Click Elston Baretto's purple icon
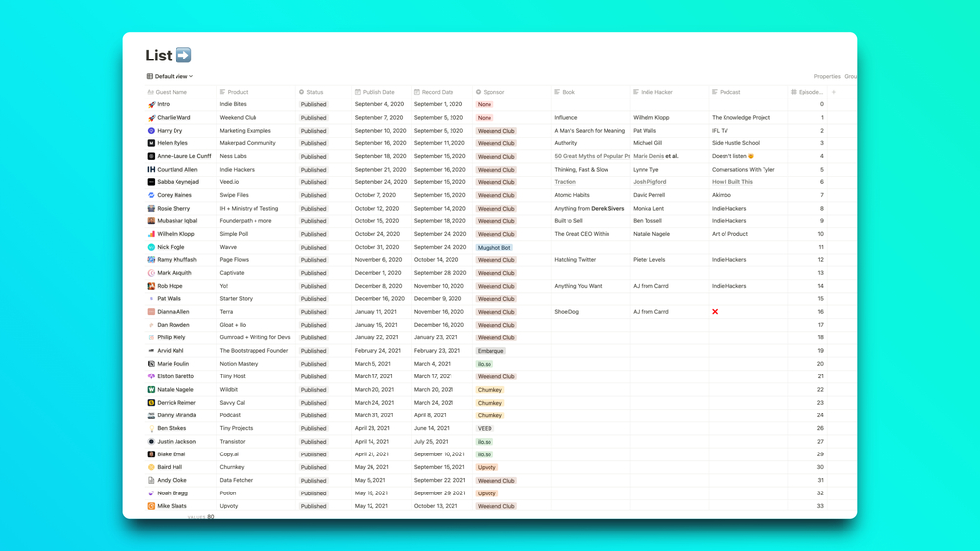 151,376
